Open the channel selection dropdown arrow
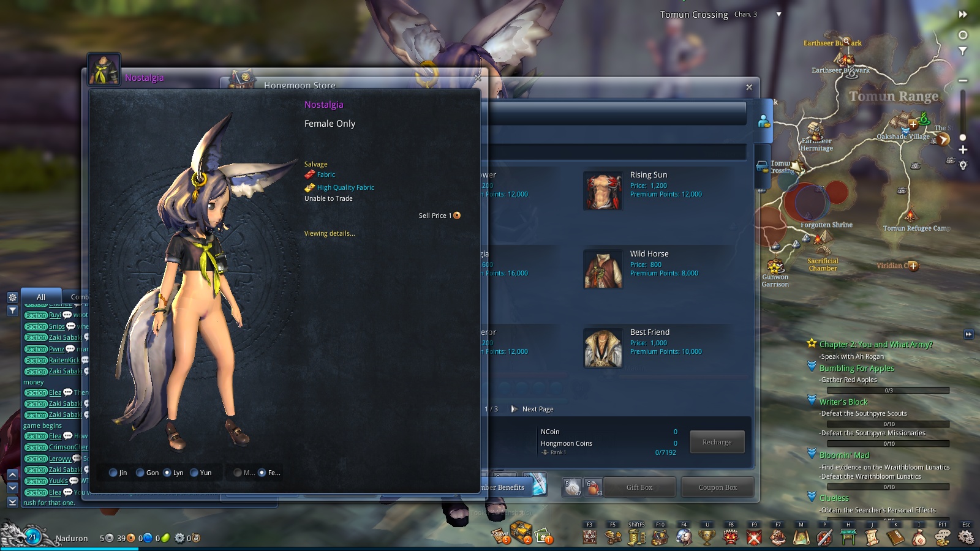The width and height of the screenshot is (980, 551). coord(778,15)
